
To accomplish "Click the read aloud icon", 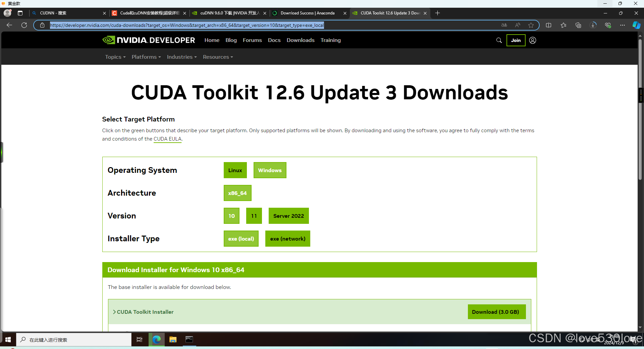I will (x=518, y=25).
